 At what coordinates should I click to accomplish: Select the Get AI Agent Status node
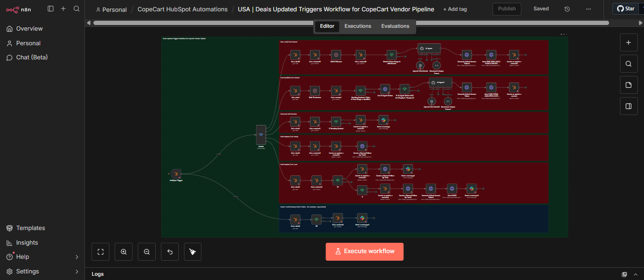click(x=385, y=90)
